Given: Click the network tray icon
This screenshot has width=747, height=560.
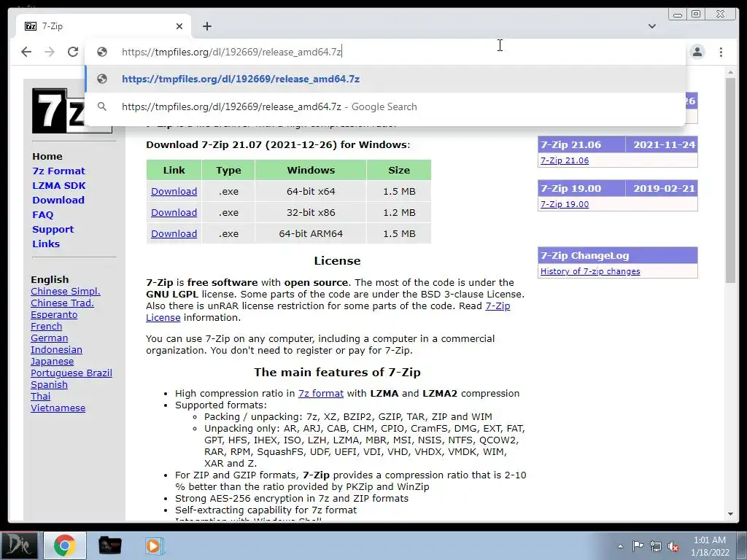Looking at the screenshot, I should tap(656, 546).
